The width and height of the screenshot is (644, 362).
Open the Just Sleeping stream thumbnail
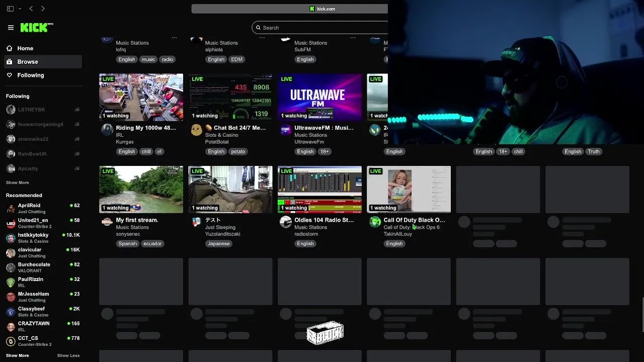tap(230, 190)
